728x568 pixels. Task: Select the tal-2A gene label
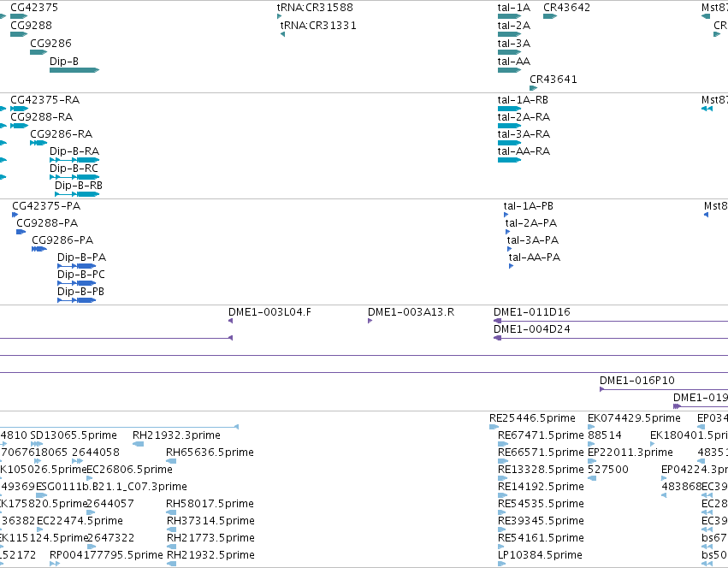pos(513,25)
